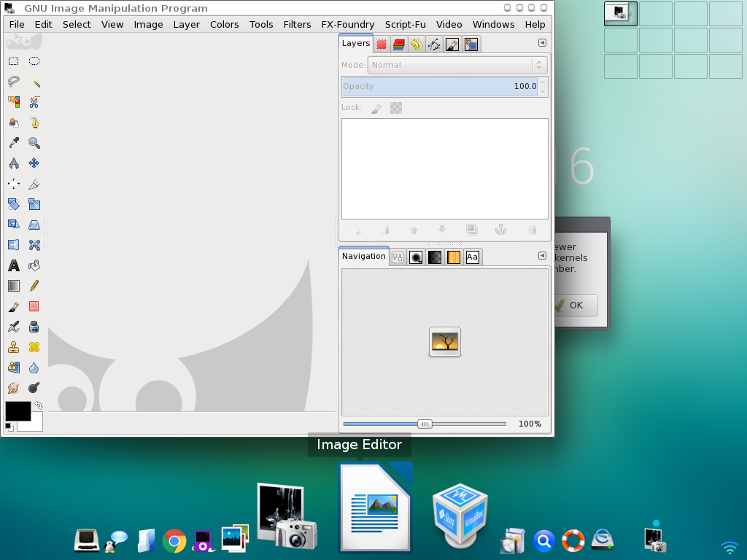Image resolution: width=747 pixels, height=560 pixels.
Task: Select the Paintbrush tool
Action: coord(14,306)
